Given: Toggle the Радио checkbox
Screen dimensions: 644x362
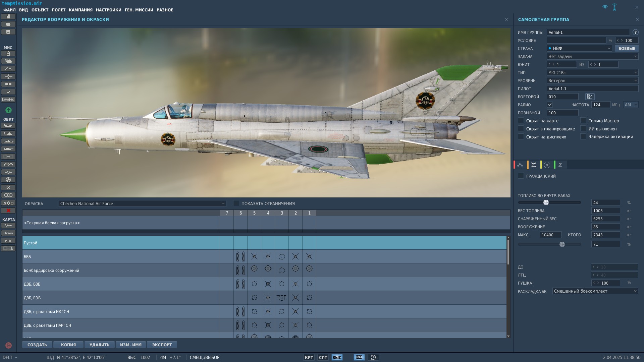Looking at the screenshot, I should 550,105.
